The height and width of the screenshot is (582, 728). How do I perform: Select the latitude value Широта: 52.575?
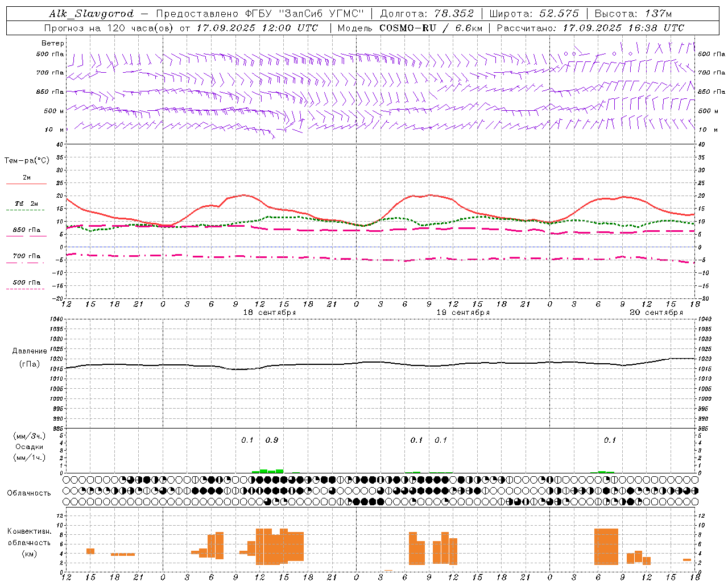[533, 14]
